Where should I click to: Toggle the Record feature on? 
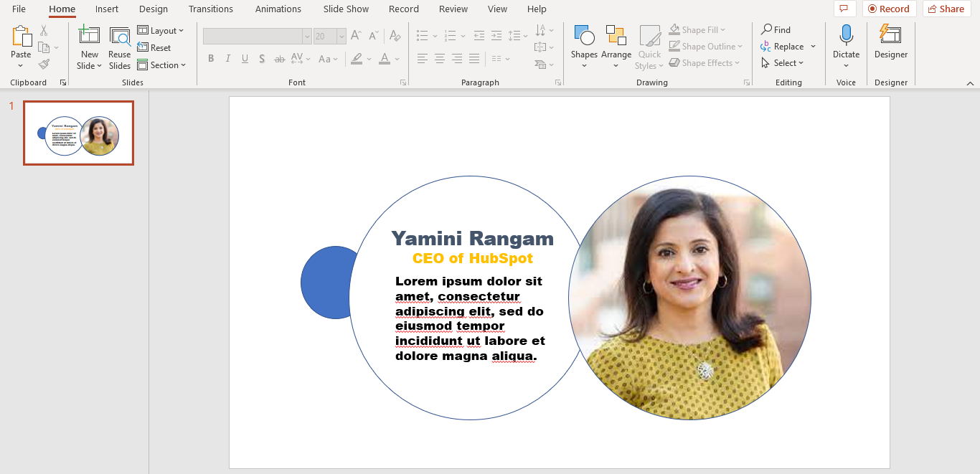tap(889, 9)
